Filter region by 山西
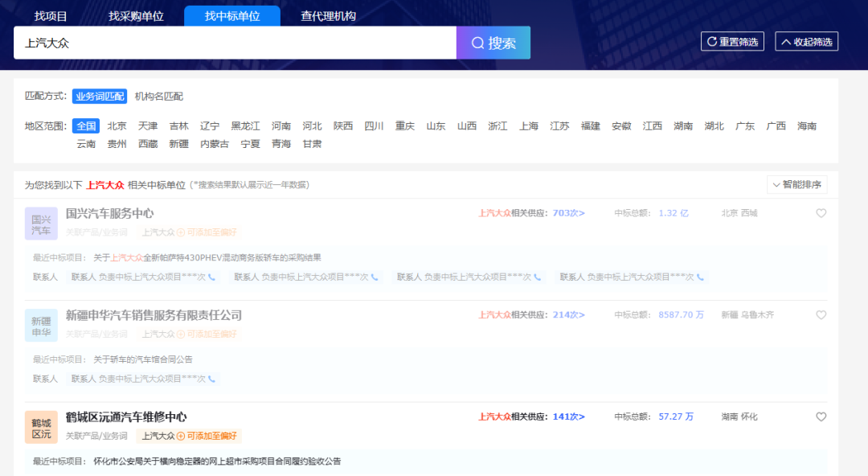The height and width of the screenshot is (476, 868). point(467,125)
